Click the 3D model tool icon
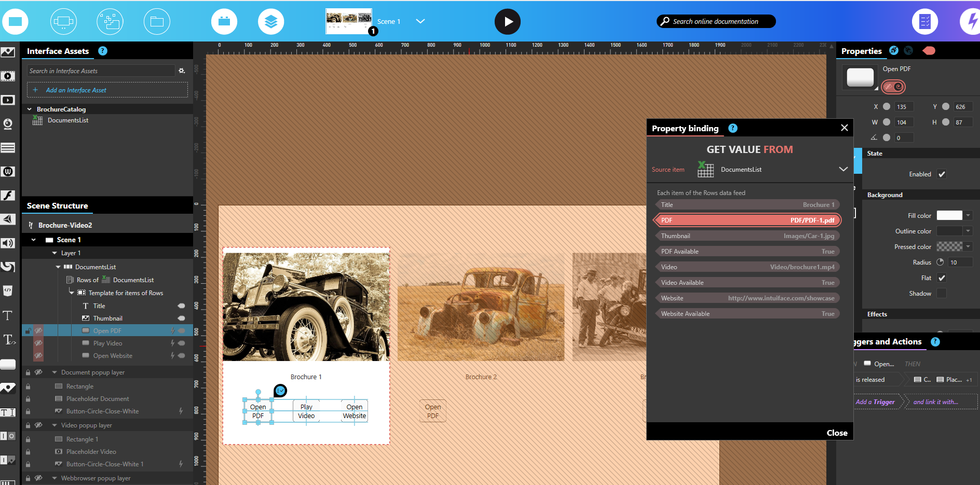The height and width of the screenshot is (485, 980). 8,219
